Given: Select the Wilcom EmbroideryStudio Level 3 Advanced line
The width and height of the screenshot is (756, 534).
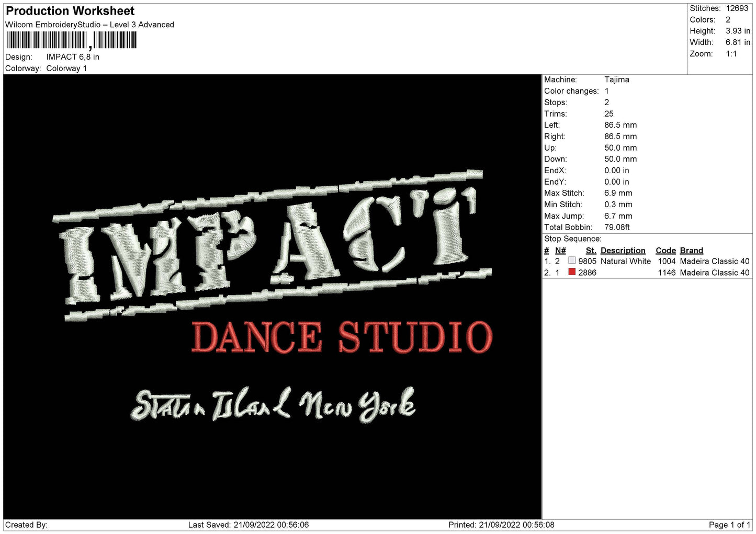Looking at the screenshot, I should tap(89, 25).
